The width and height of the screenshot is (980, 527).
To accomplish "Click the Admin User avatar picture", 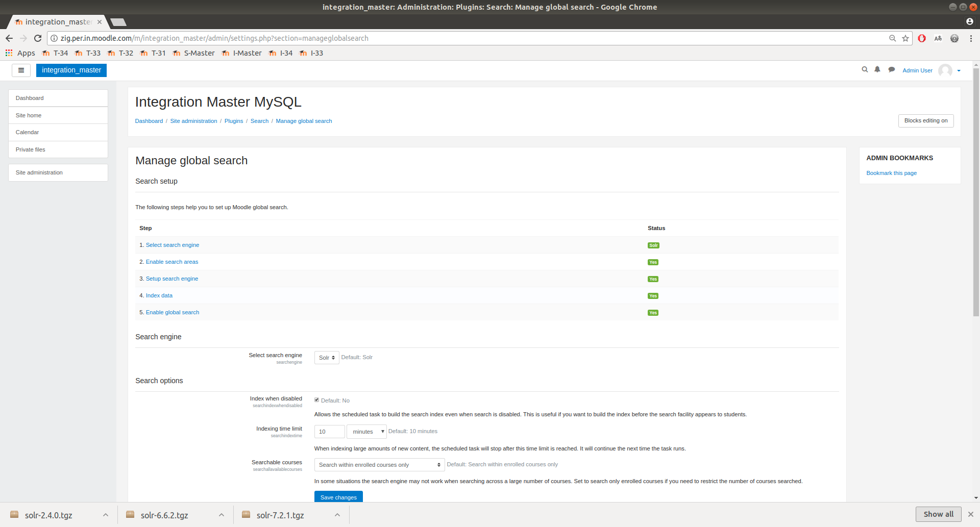I will point(945,70).
